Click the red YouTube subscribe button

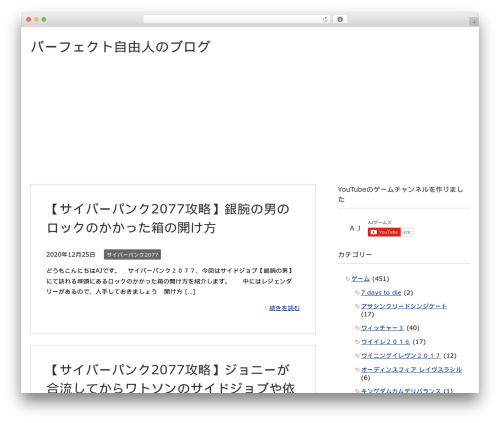[x=384, y=232]
